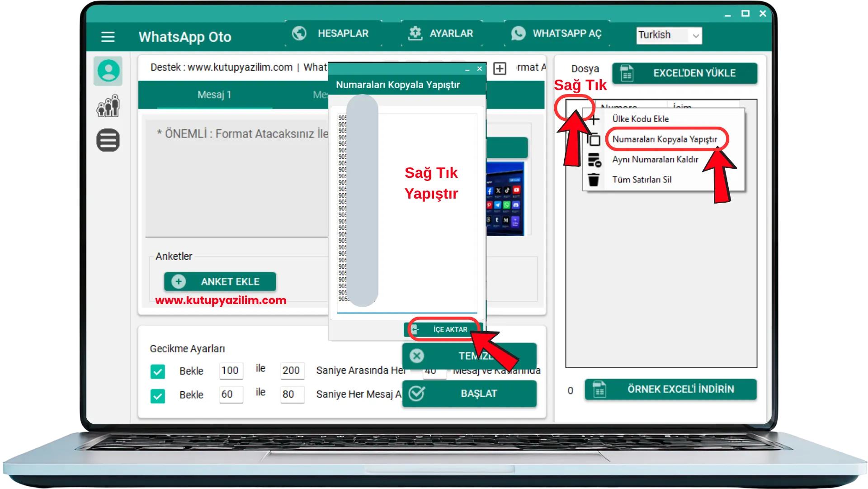The height and width of the screenshot is (489, 868).
Task: Click the EXCEL'DEN YÜKLE button
Action: 685,73
